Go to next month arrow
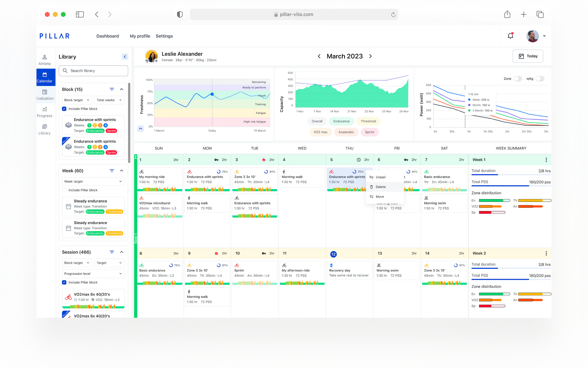The width and height of the screenshot is (588, 368). click(370, 56)
